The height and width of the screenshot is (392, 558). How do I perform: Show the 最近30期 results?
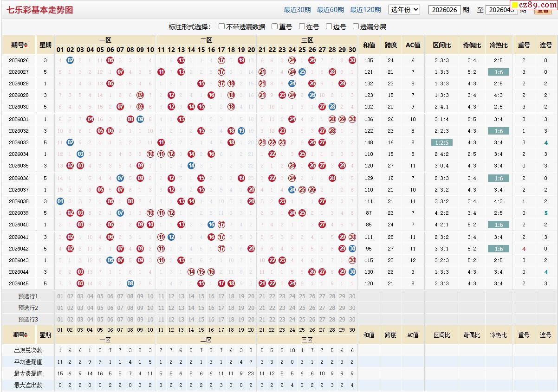pos(297,10)
